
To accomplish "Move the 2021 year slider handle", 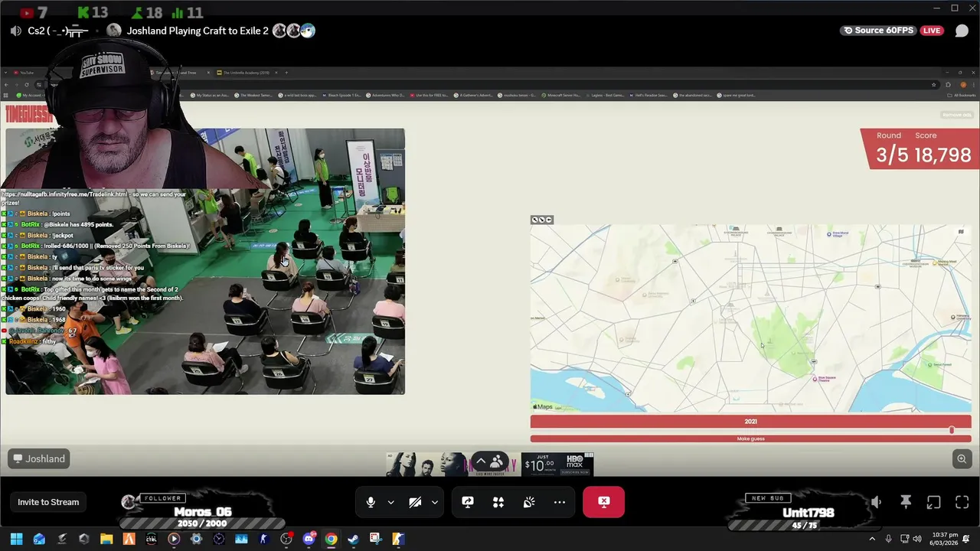I will tap(952, 430).
